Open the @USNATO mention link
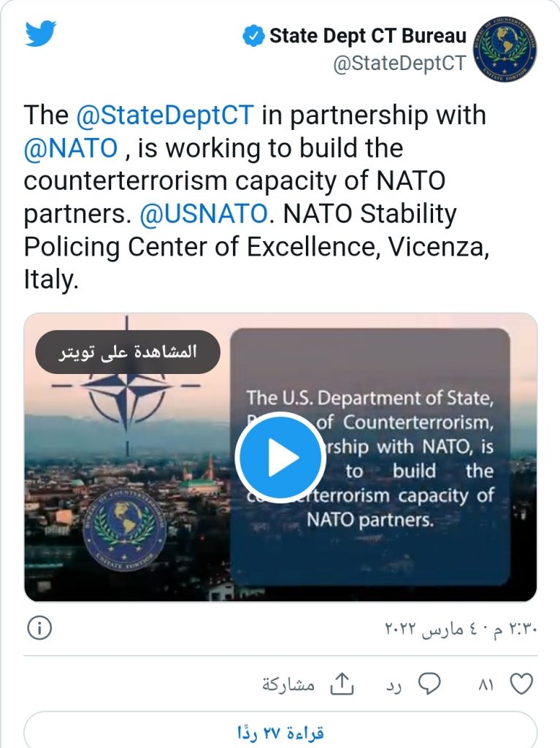This screenshot has width=560, height=748. click(204, 214)
